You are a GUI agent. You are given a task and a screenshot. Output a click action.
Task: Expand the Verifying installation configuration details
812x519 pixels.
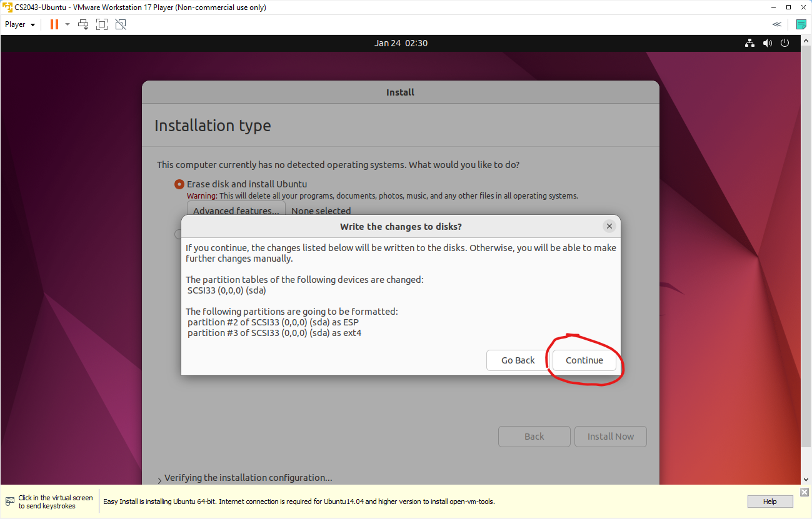[x=159, y=479]
